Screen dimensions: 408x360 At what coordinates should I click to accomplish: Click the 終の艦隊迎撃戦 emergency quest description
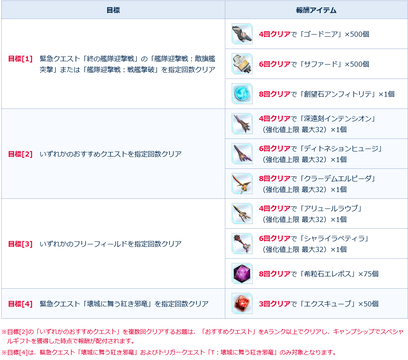click(x=127, y=64)
